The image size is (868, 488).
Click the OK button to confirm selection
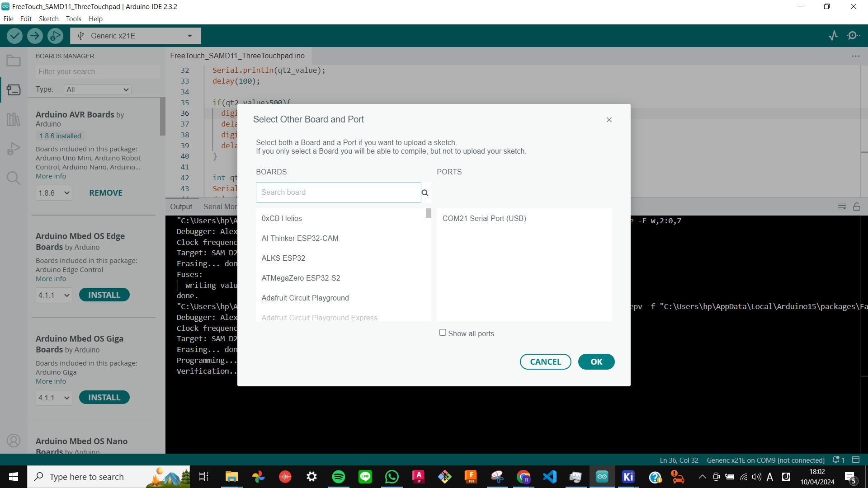click(x=595, y=361)
